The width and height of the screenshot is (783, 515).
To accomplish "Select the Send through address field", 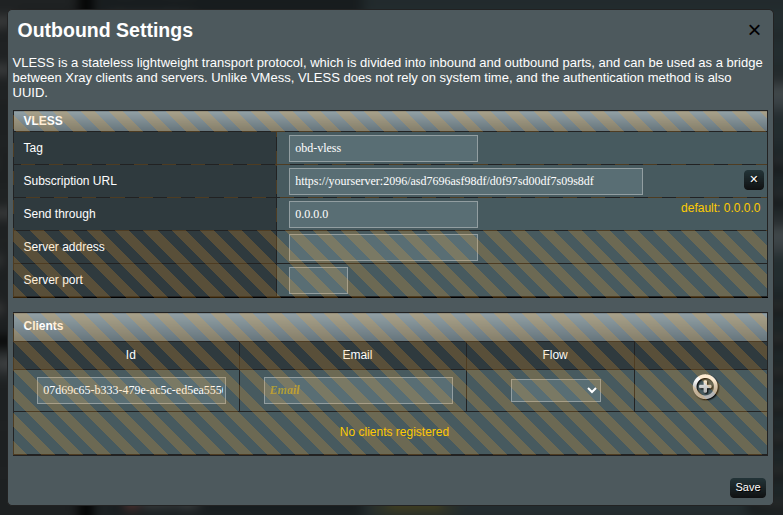I will coord(383,214).
